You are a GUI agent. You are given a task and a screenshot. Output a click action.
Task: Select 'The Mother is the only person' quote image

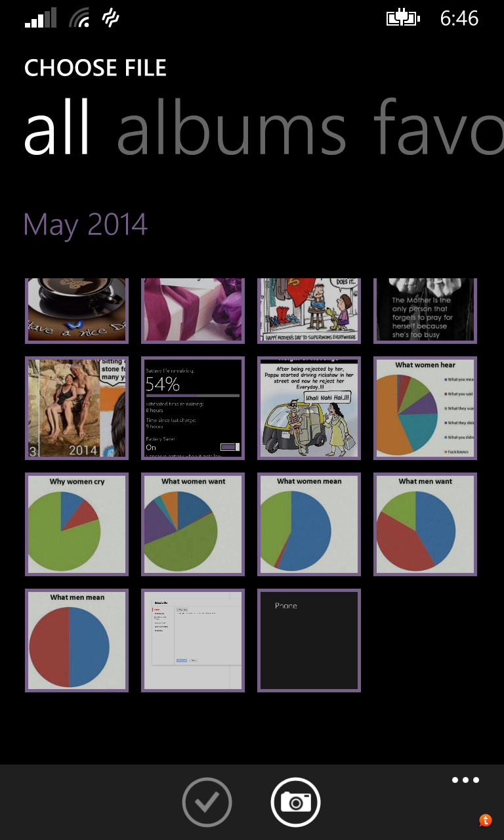tap(425, 310)
